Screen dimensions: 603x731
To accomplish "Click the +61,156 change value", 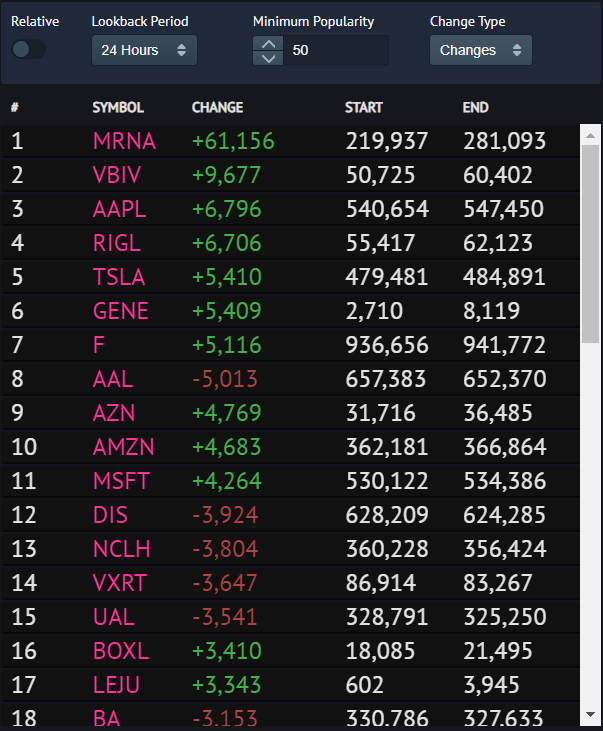I will 233,141.
